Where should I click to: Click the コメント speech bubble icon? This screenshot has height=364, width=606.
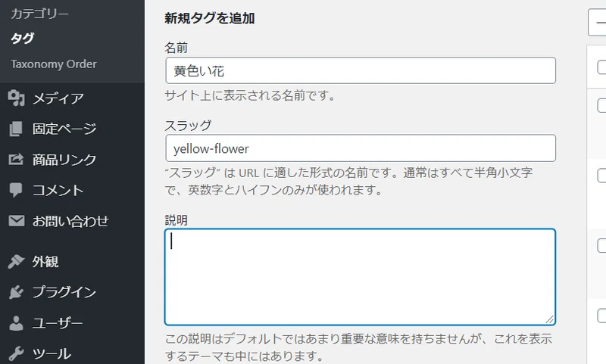pos(16,190)
